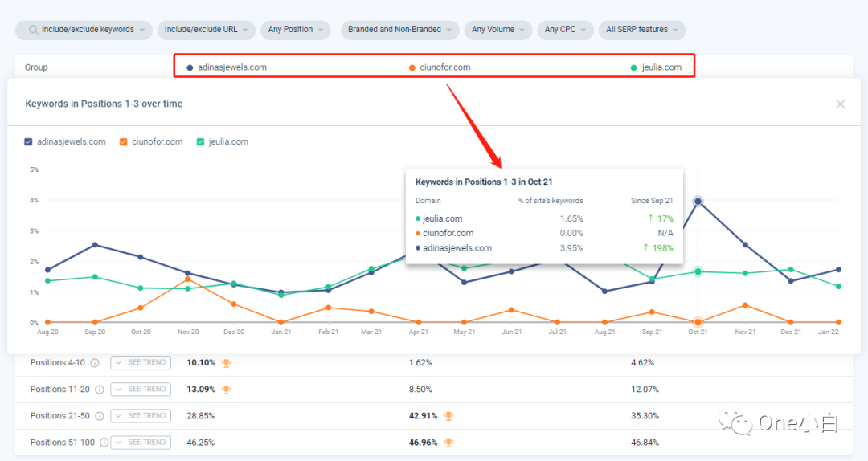This screenshot has width=868, height=461.
Task: Open Include/exclude URL filter
Action: [x=207, y=30]
